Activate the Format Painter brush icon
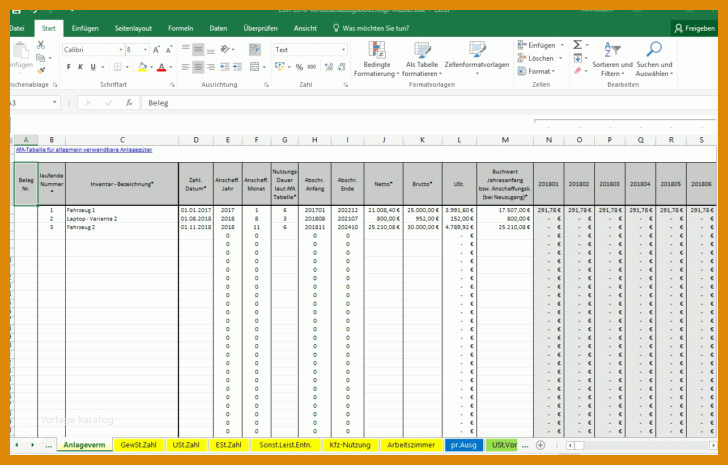Viewport: 728px width, 465px height. 41,71
